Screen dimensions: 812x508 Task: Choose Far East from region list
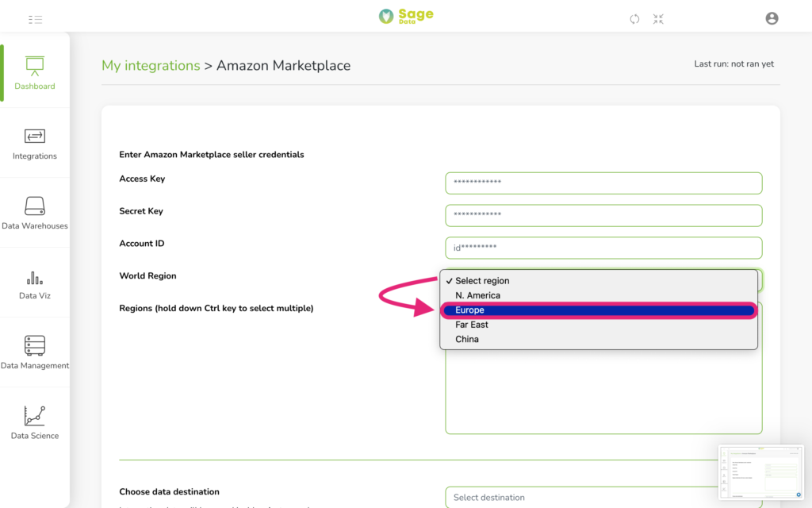[x=598, y=325]
